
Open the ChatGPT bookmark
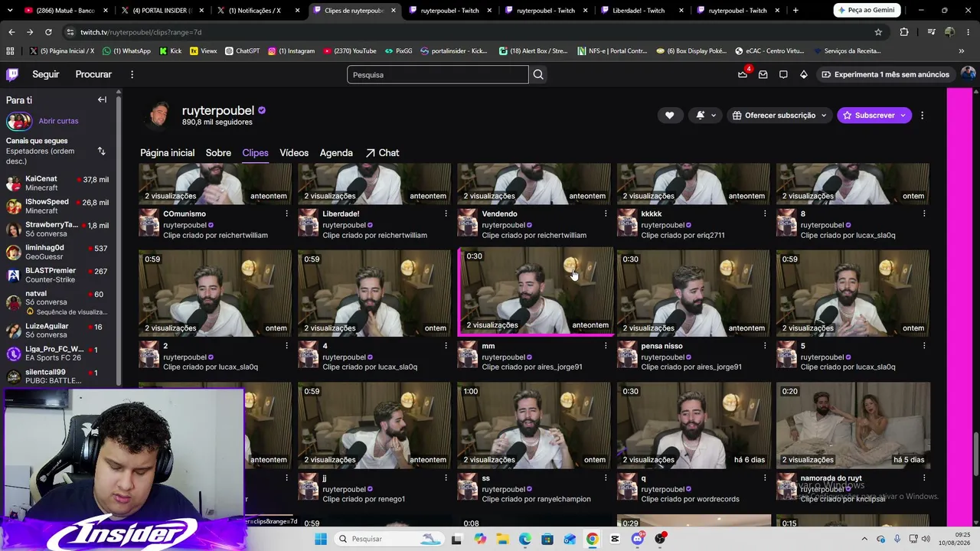242,51
